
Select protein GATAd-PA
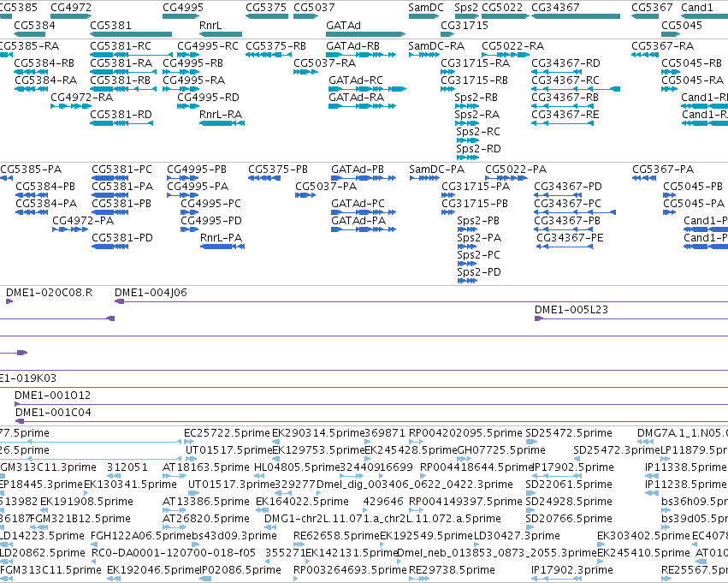358,221
